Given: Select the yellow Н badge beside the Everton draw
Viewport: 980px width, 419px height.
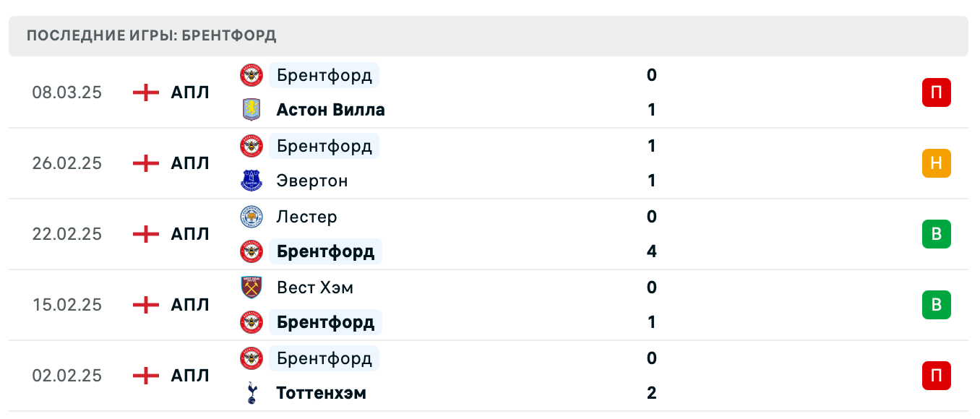Looking at the screenshot, I should tap(937, 163).
